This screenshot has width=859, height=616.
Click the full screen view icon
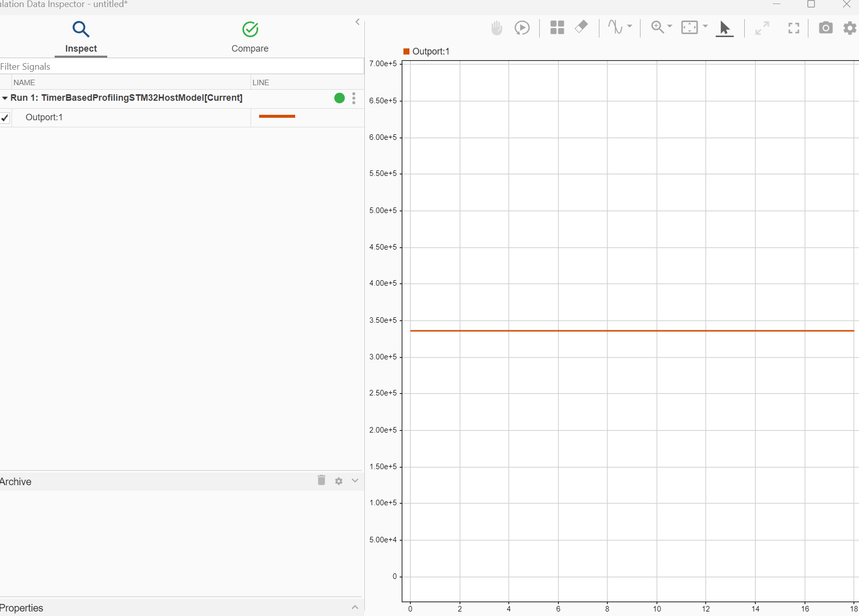[x=793, y=28]
